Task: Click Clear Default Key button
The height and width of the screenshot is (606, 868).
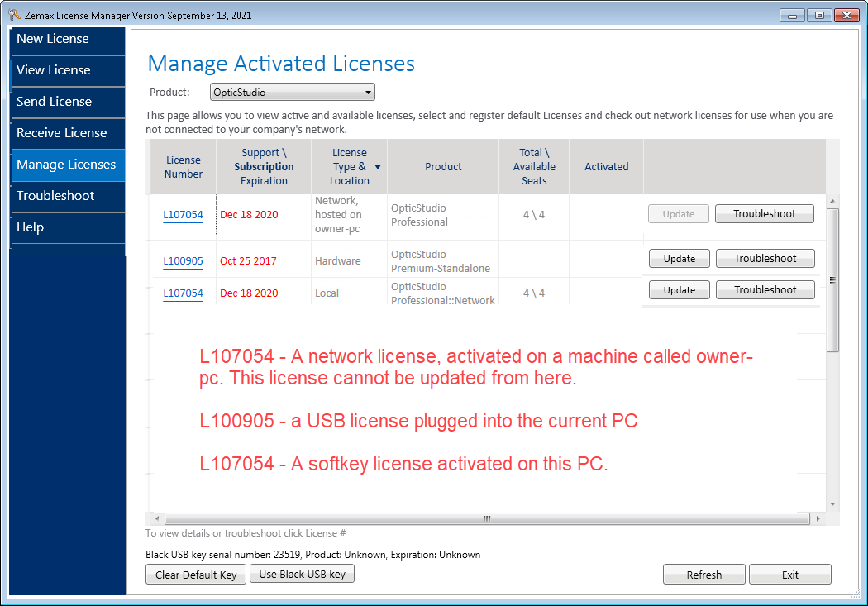Action: (196, 575)
